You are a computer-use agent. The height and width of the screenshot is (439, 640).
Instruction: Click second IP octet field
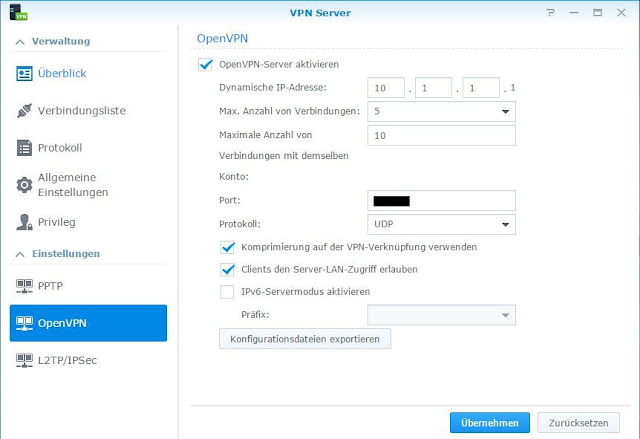pos(433,88)
